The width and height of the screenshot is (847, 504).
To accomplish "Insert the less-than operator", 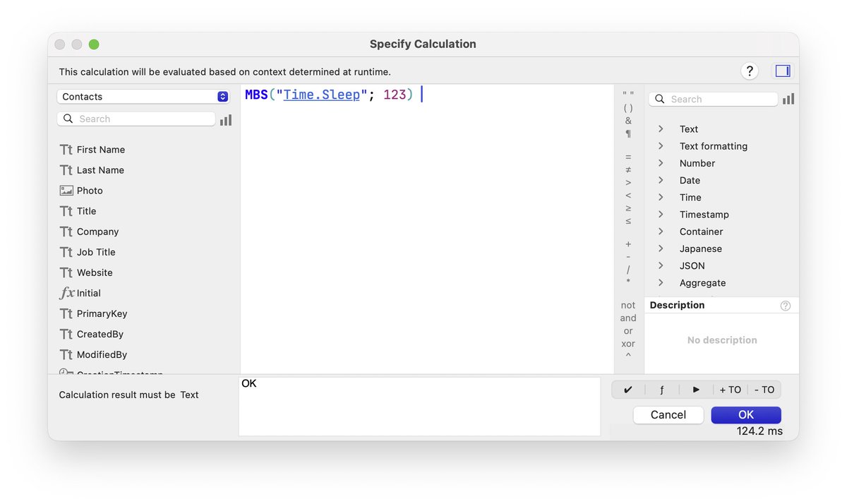I will click(x=628, y=195).
